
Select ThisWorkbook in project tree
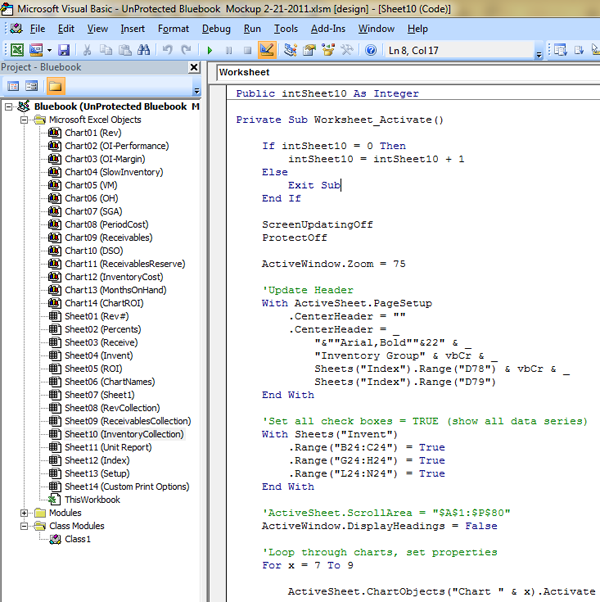(92, 500)
